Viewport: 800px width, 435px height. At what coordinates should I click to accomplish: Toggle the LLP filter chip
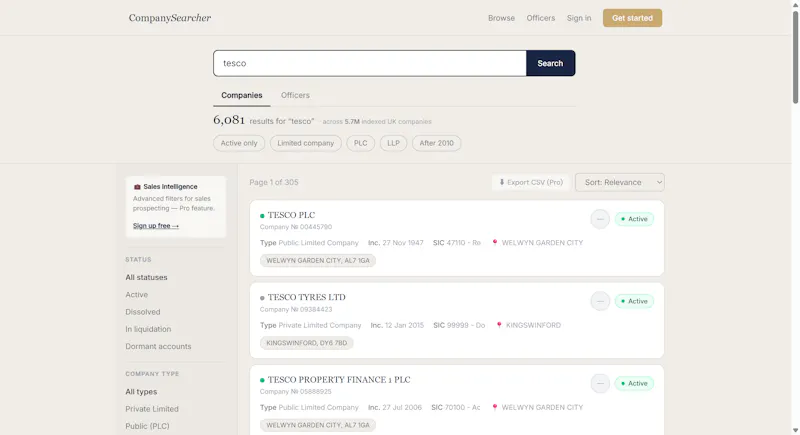(x=393, y=143)
